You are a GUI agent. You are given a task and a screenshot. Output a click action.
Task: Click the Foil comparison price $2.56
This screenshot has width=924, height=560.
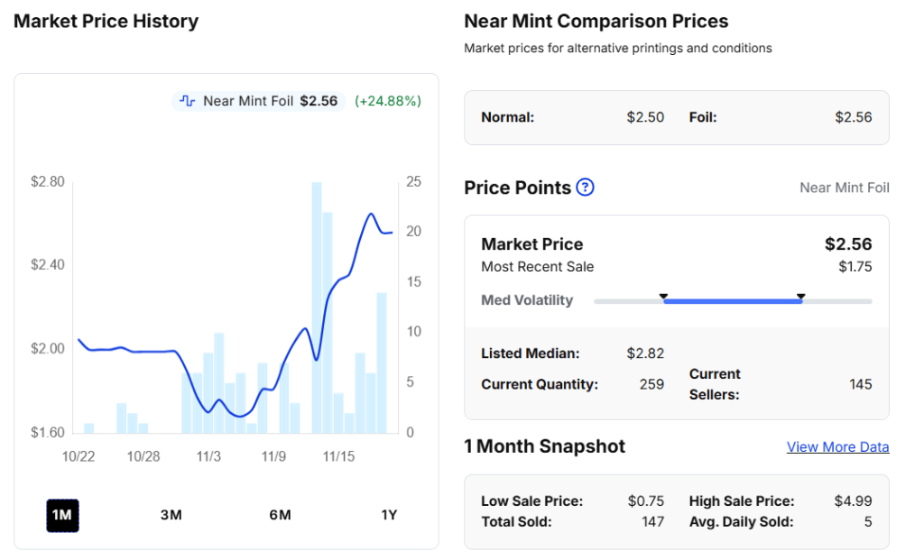point(853,117)
